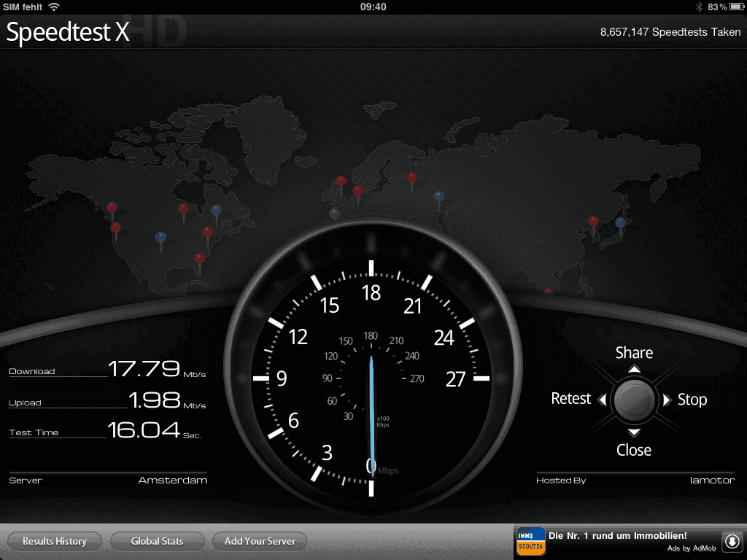This screenshot has width=747, height=560.
Task: Tap the Amsterdam server name
Action: [x=172, y=480]
